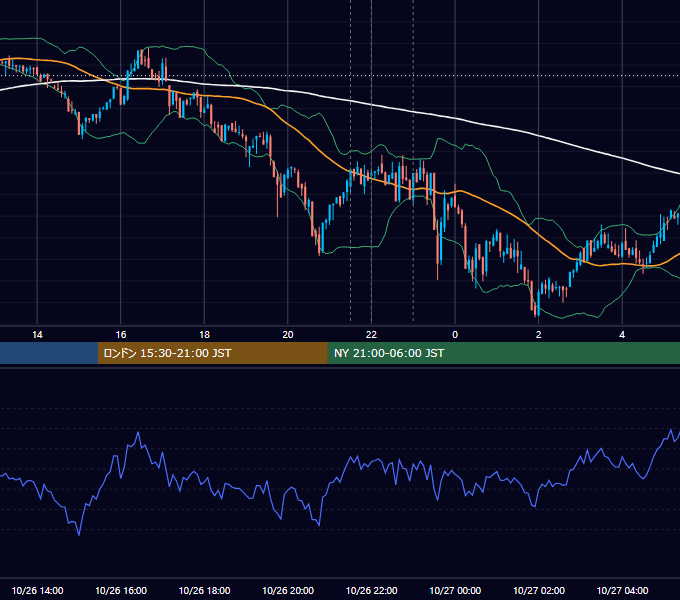Click the 10/27 00:00 timestamp label
Screen dimensions: 680x600
[455, 590]
